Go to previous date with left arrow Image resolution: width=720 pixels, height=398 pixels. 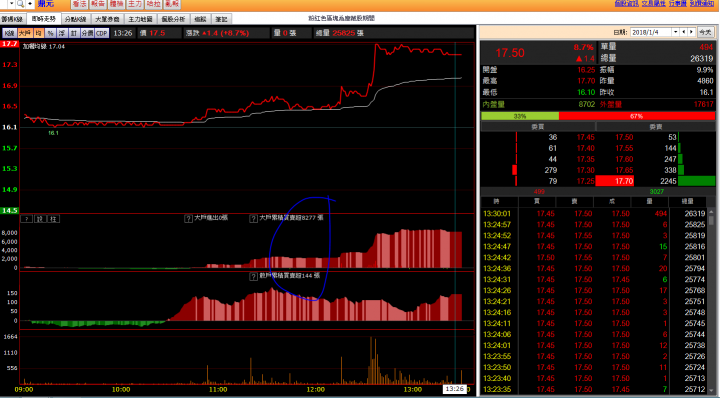(x=684, y=32)
